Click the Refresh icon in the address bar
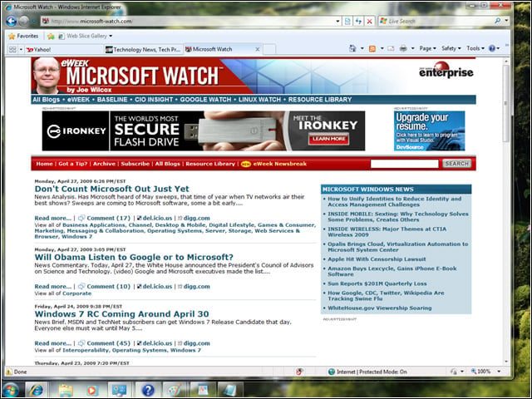532x399 pixels. tap(358, 22)
